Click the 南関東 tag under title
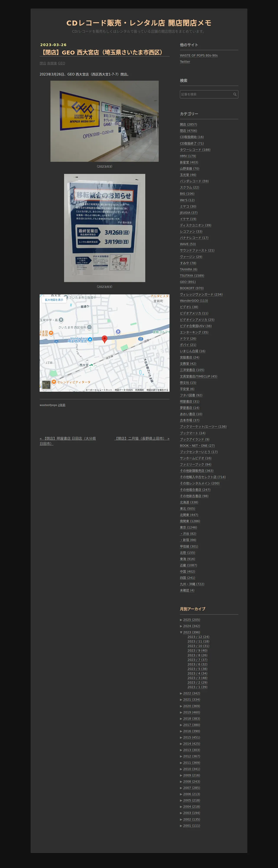Image resolution: width=278 pixels, height=868 pixels. tap(52, 63)
